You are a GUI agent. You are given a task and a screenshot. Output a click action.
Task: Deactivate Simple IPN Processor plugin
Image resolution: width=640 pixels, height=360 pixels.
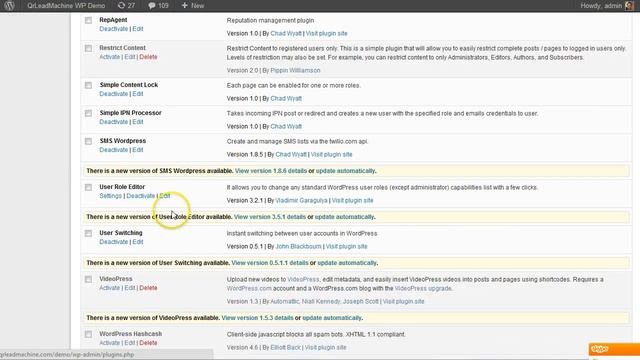point(113,122)
